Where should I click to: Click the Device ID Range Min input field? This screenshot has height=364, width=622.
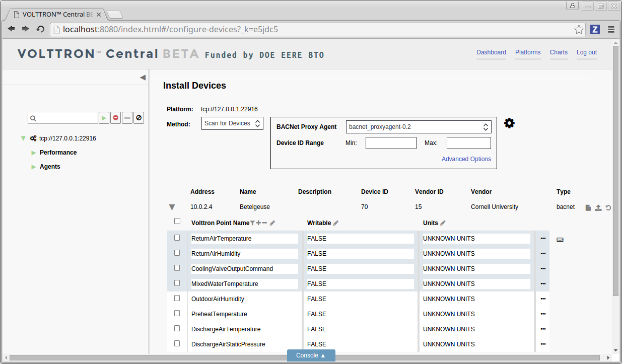click(x=391, y=143)
